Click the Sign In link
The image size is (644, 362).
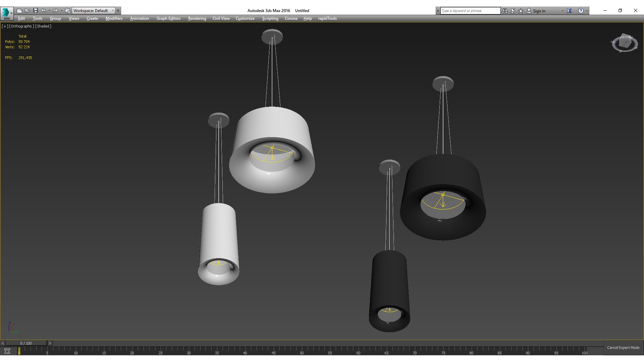point(539,11)
